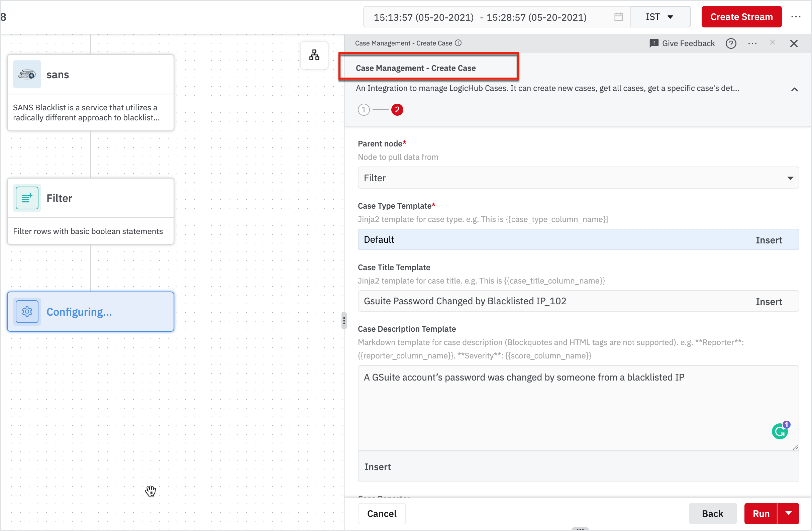Click the 'Filter rows with basic boolean statements' text
Screen dimensions: 812x531
pos(88,231)
